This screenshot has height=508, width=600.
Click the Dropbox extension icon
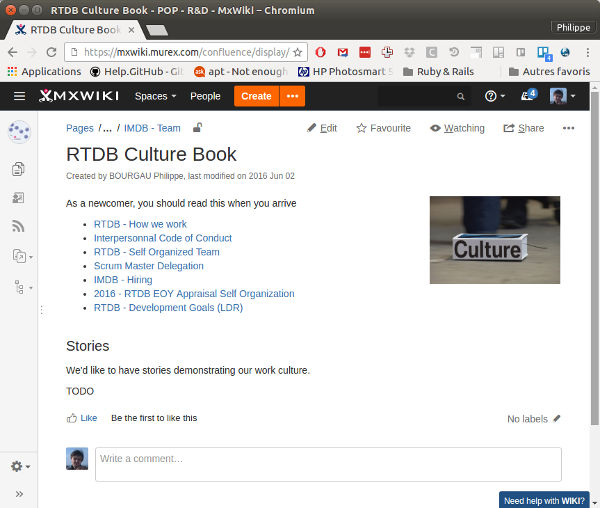pos(409,52)
